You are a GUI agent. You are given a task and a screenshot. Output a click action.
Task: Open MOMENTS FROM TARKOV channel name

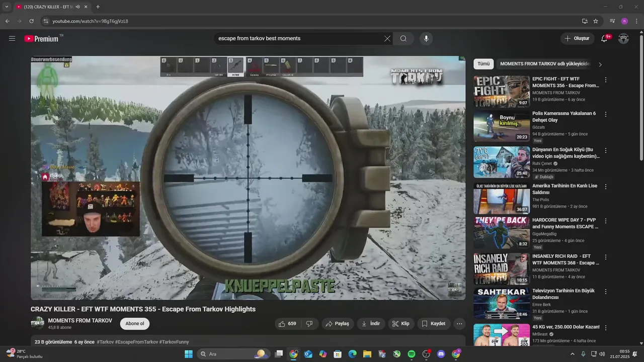coord(80,321)
